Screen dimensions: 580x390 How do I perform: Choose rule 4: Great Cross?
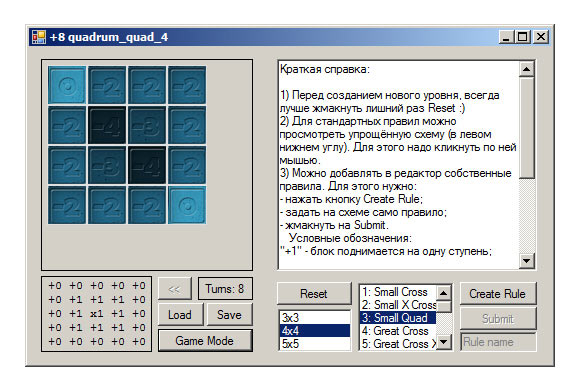click(398, 331)
